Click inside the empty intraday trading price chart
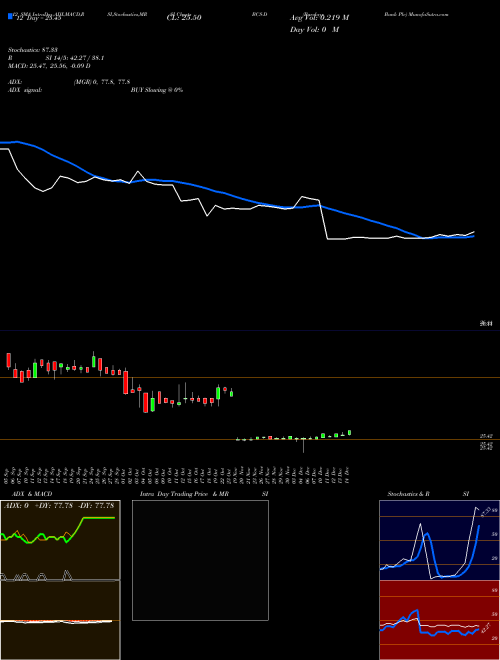 click(200, 560)
